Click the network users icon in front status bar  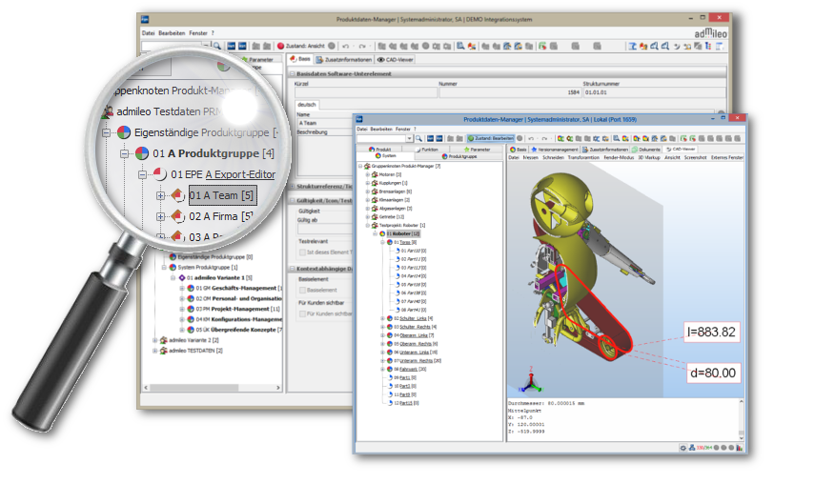pos(692,448)
